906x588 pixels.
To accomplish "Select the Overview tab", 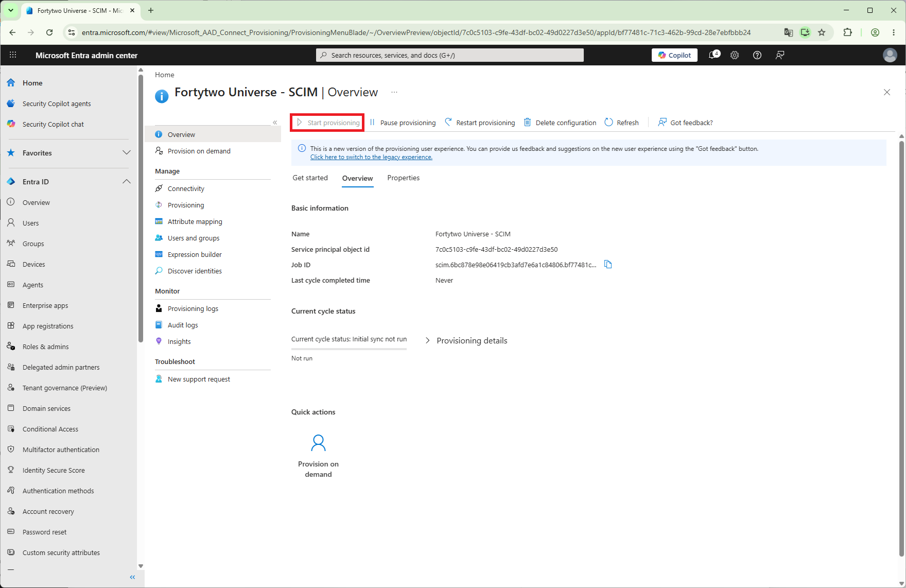I will pyautogui.click(x=357, y=178).
